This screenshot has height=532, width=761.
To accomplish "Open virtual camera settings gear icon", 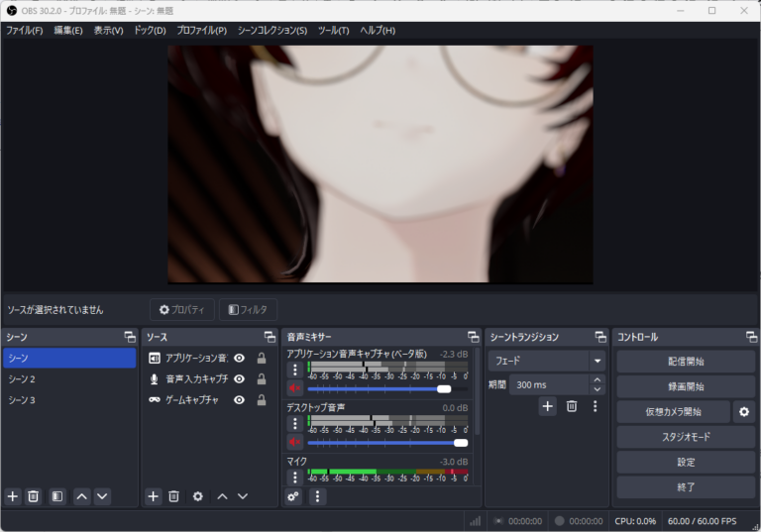I will click(744, 411).
